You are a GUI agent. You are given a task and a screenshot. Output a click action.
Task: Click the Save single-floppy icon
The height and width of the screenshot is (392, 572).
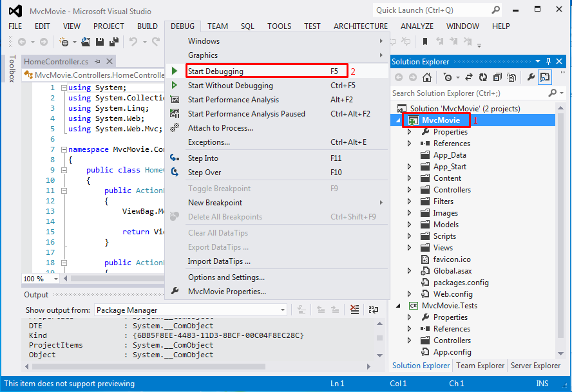(x=100, y=42)
